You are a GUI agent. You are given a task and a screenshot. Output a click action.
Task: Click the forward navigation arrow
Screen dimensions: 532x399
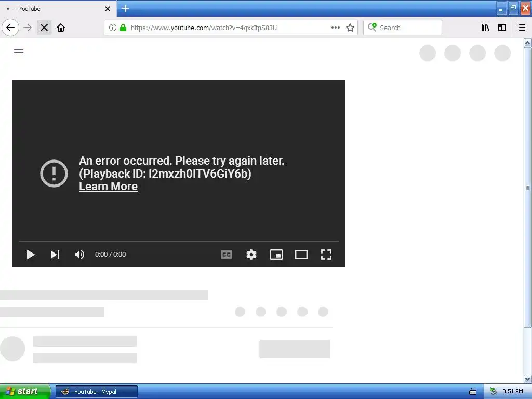point(28,28)
